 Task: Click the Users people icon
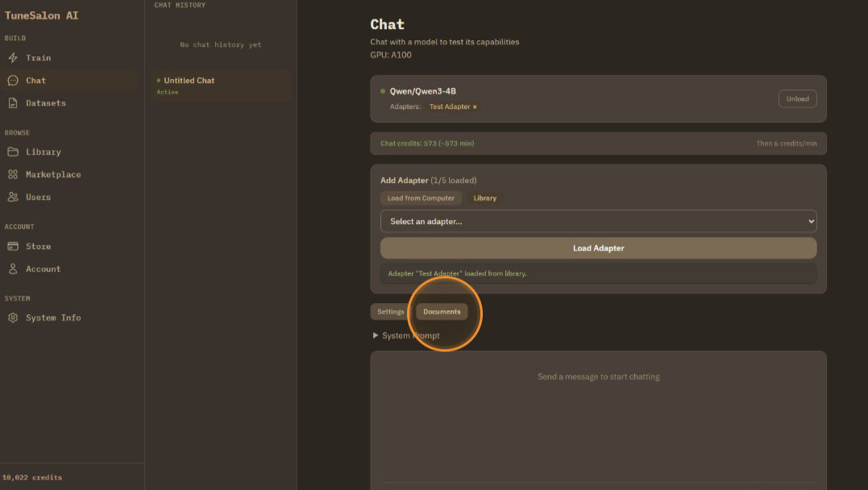click(x=13, y=197)
